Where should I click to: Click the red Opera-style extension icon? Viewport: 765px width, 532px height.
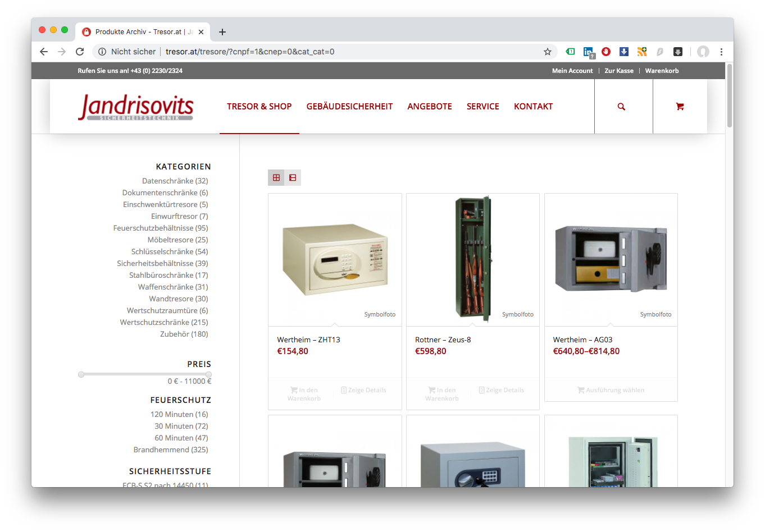[x=606, y=52]
